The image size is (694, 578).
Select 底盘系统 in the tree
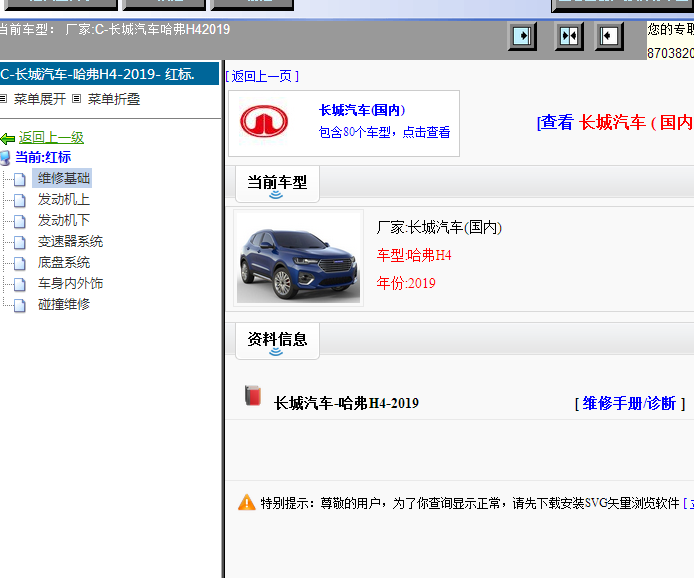[63, 262]
